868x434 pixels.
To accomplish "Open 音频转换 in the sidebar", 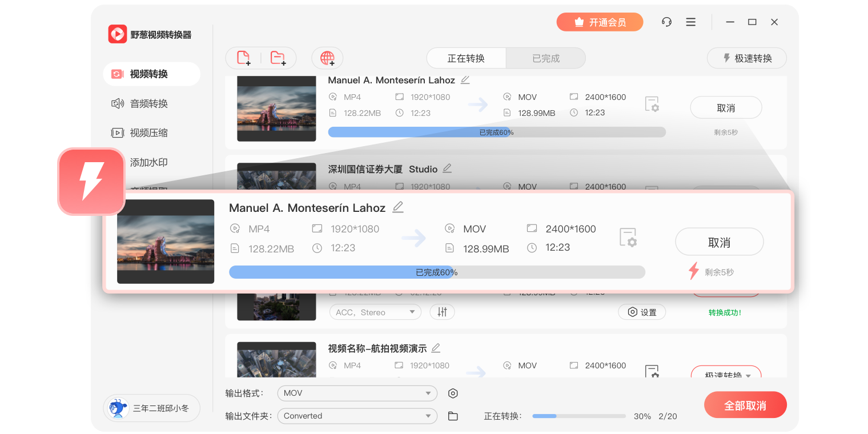I will pos(149,103).
